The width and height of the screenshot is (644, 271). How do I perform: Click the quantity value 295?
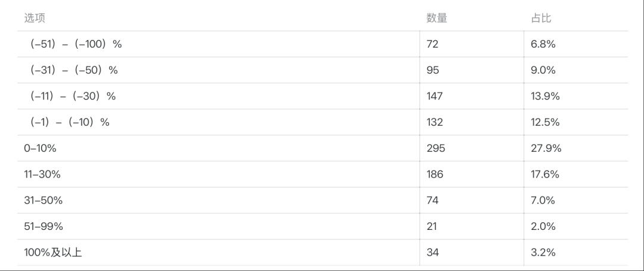point(436,148)
